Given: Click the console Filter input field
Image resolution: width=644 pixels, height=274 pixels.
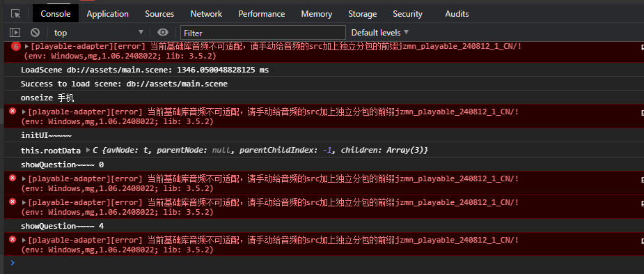Looking at the screenshot, I should coord(263,33).
